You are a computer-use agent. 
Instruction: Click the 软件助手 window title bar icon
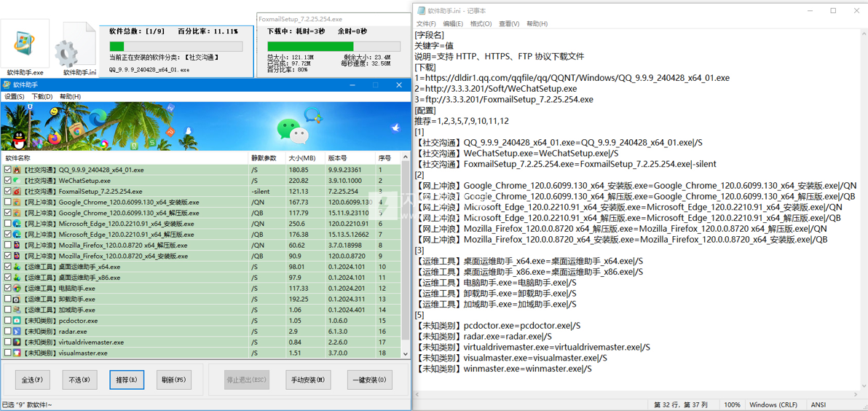pyautogui.click(x=6, y=85)
